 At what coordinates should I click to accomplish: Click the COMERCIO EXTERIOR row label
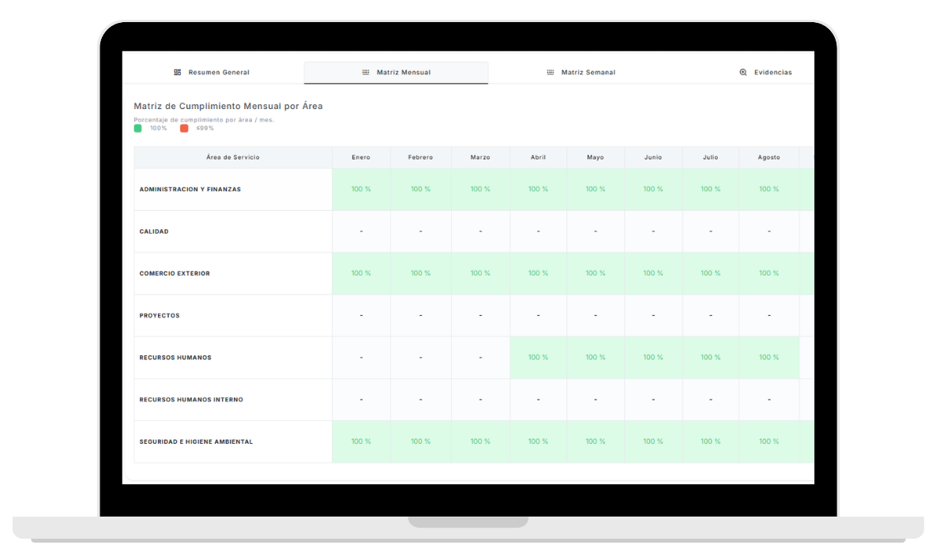tap(175, 273)
